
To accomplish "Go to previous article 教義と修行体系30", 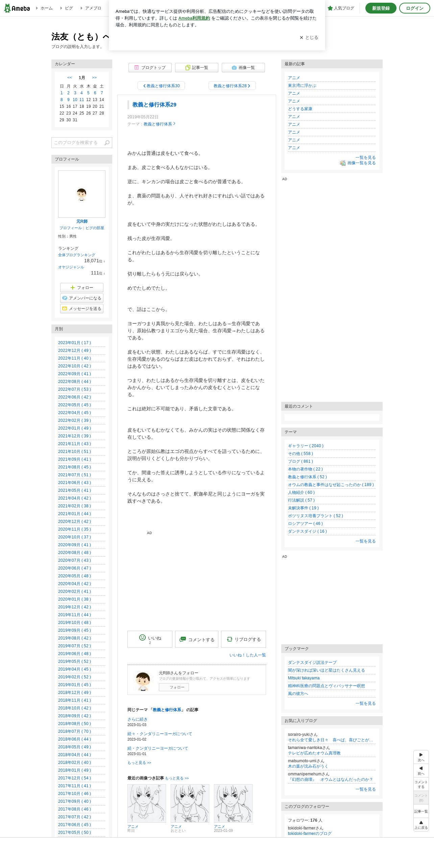I will pos(161,86).
